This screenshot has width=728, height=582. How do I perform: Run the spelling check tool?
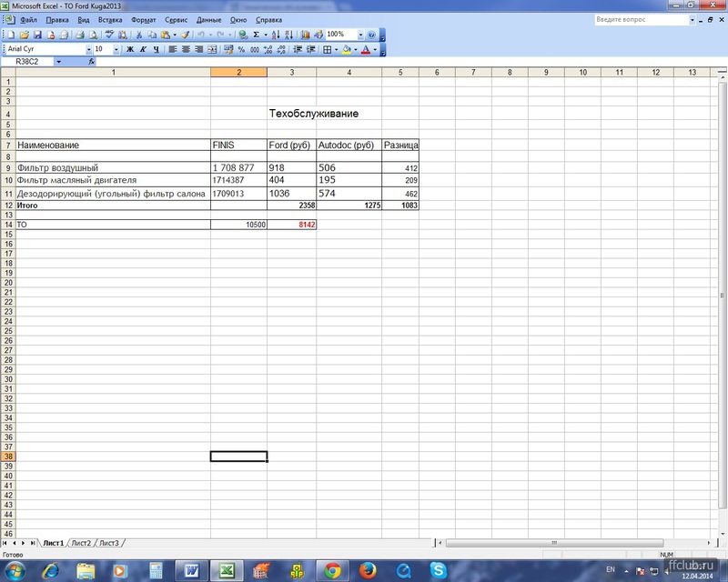109,35
